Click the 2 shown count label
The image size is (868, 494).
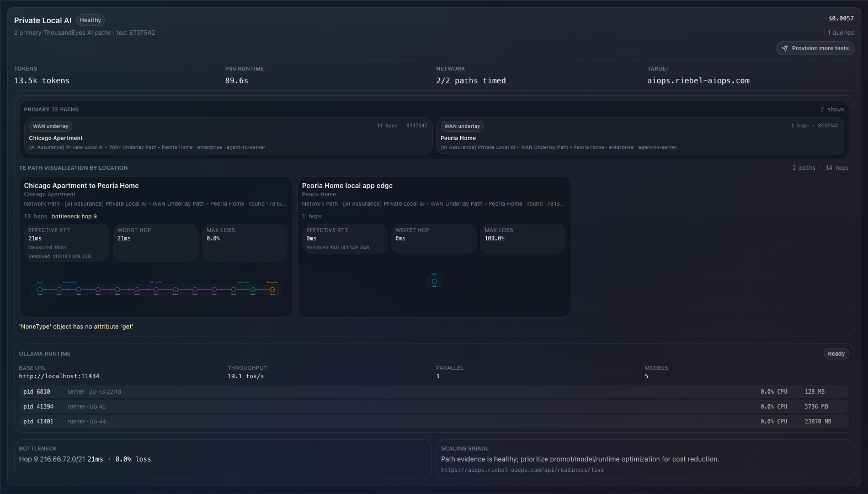(832, 110)
